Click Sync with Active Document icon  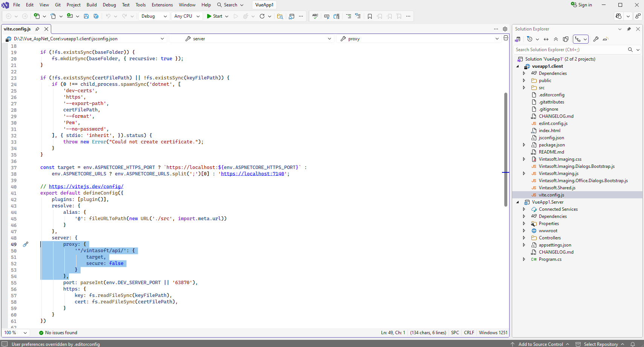click(x=546, y=39)
